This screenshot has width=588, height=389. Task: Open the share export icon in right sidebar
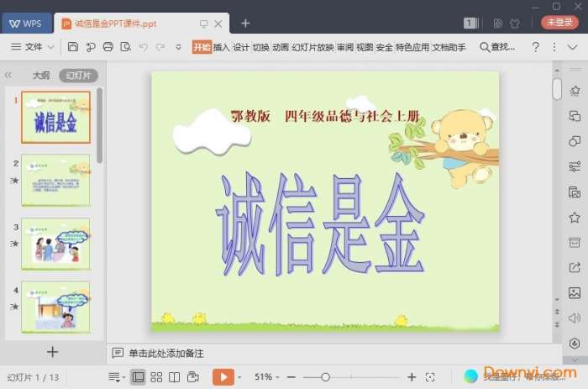(x=575, y=267)
